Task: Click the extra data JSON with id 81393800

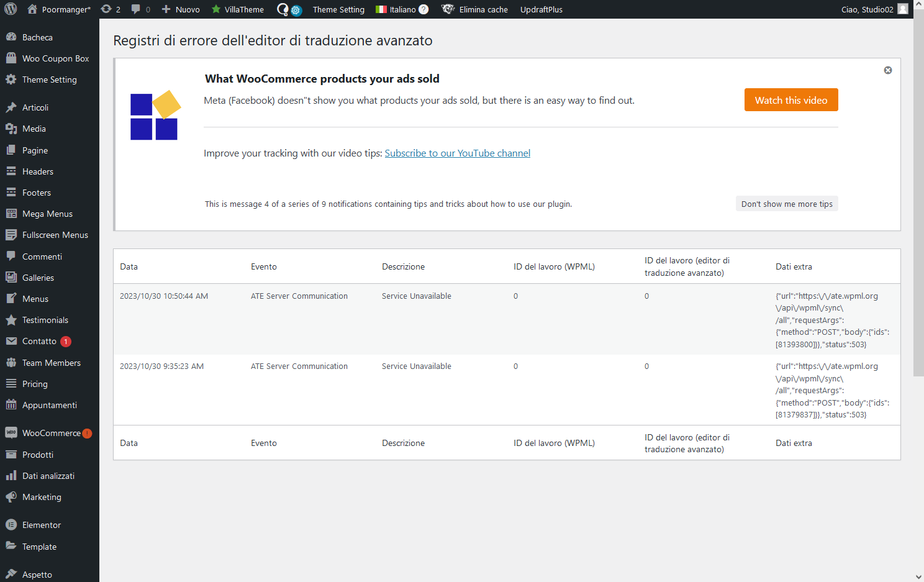Action: [x=832, y=320]
